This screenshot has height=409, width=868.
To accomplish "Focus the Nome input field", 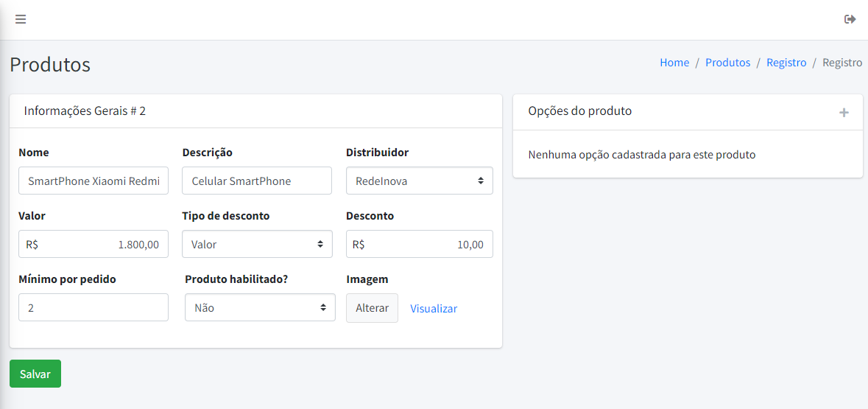I will coord(93,181).
